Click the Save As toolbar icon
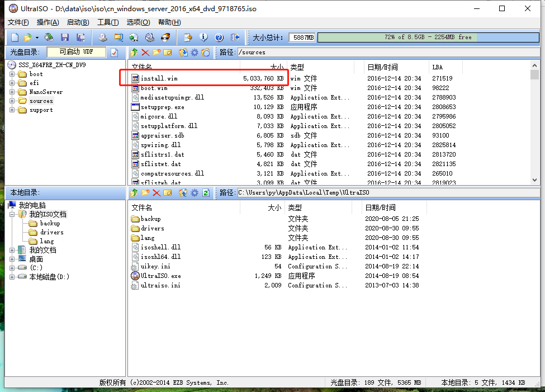 [80, 37]
